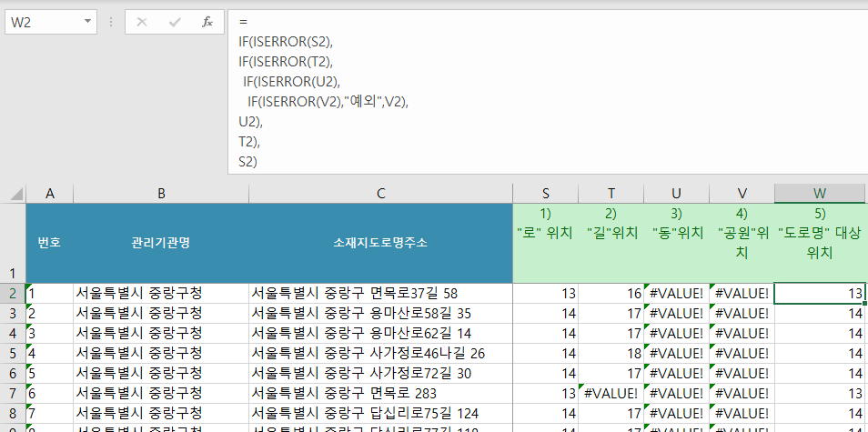Click the 번호 header cell

point(49,244)
